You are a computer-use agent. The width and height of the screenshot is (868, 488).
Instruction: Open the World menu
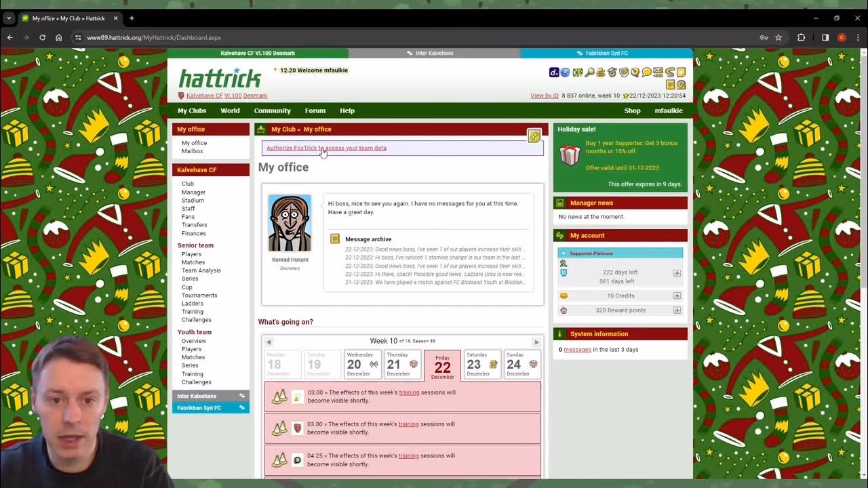(x=230, y=110)
